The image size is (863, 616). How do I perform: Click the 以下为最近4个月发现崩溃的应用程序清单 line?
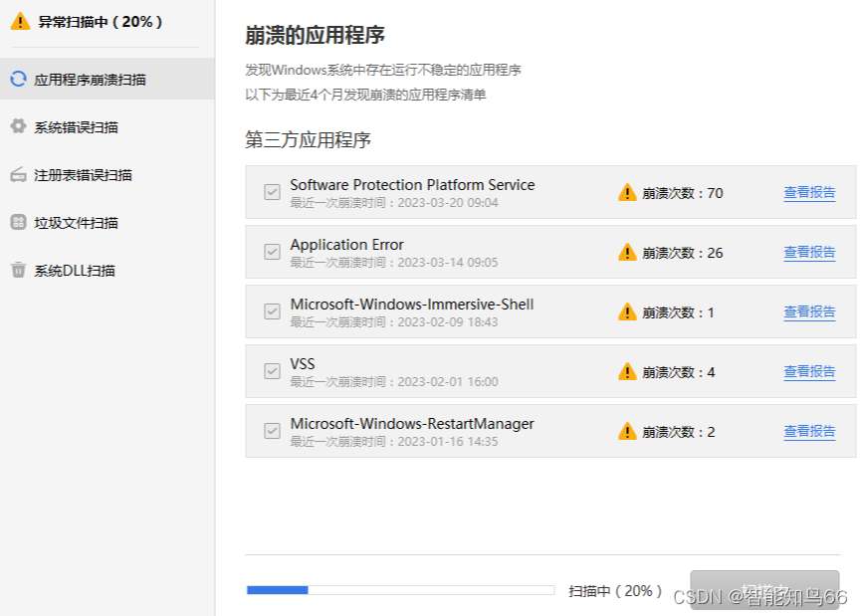click(x=365, y=95)
